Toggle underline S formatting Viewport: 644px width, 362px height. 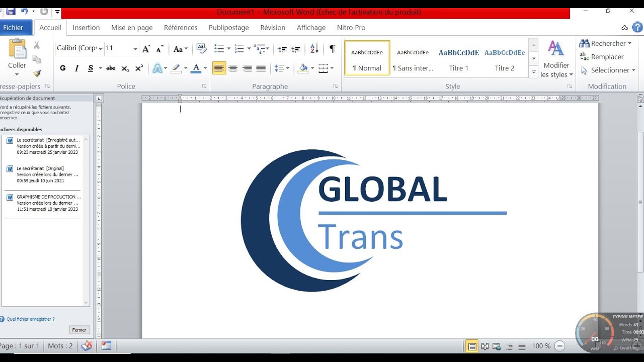pos(91,68)
